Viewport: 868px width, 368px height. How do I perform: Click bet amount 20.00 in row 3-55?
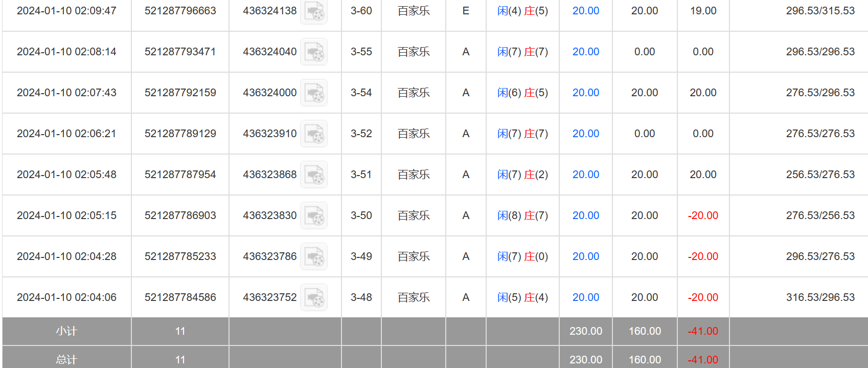[586, 52]
